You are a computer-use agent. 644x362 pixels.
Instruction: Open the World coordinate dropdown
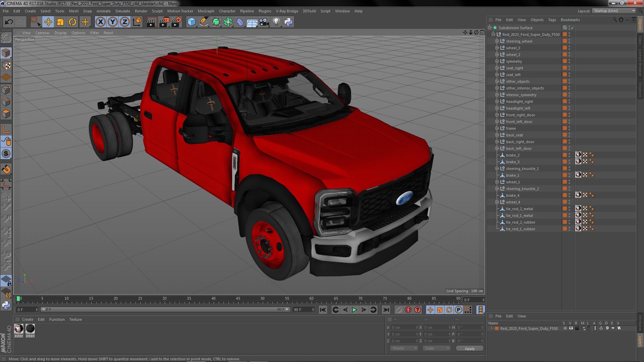(404, 349)
